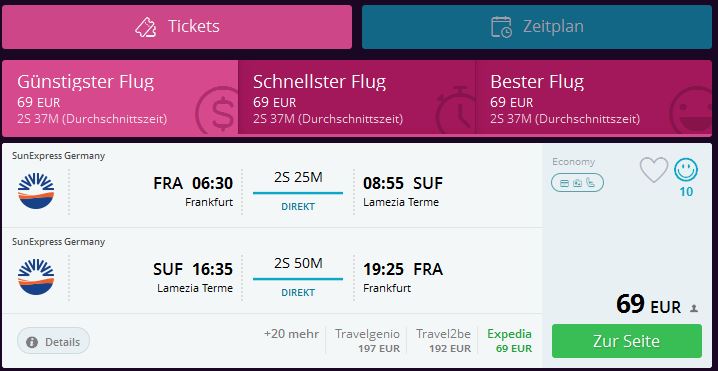Screen dimensions: 718x371
Task: Switch to the Tickets tab
Action: [x=177, y=27]
